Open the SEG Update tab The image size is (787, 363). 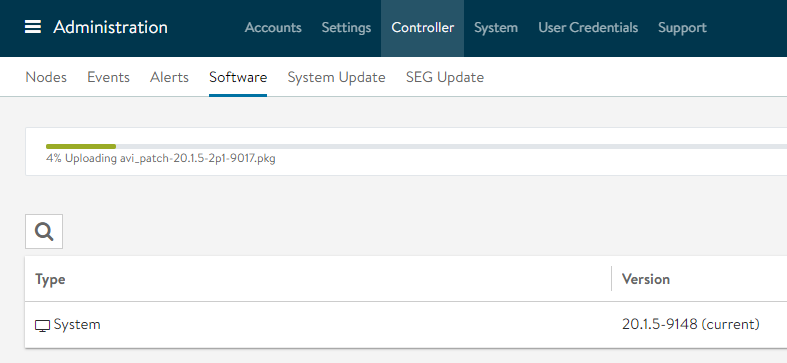coord(445,77)
